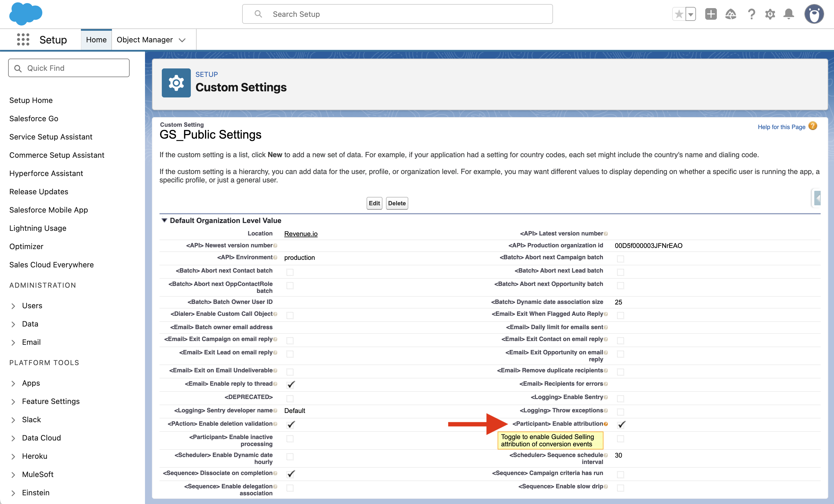Uncheck Email Enable reply to thread
Viewport: 834px width, 504px height.
(290, 385)
